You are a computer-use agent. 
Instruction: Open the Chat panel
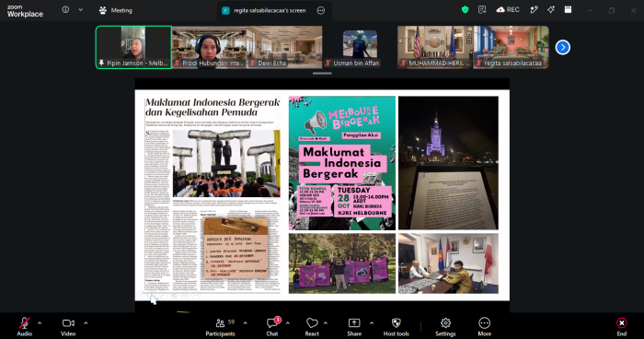click(272, 327)
